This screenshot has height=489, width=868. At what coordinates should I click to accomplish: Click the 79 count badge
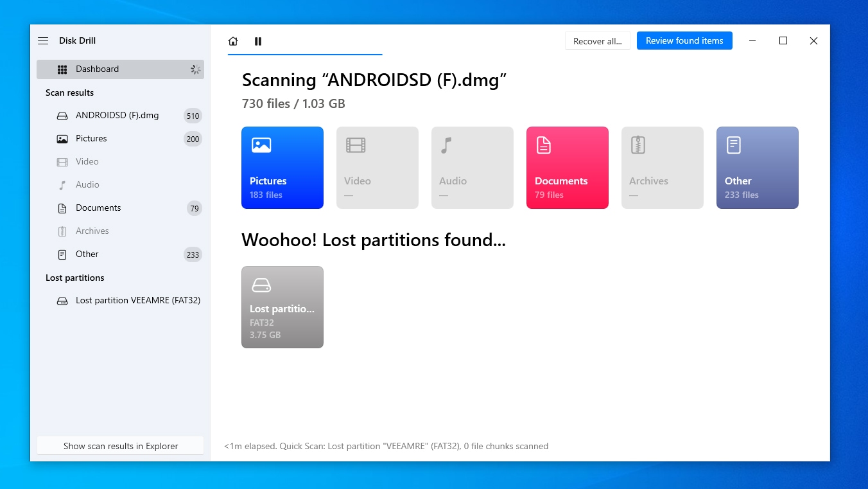(x=194, y=209)
